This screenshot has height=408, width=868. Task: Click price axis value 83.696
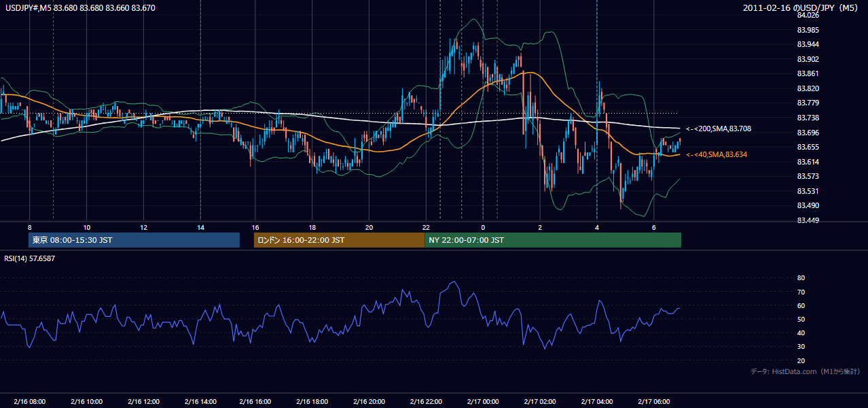pyautogui.click(x=808, y=133)
